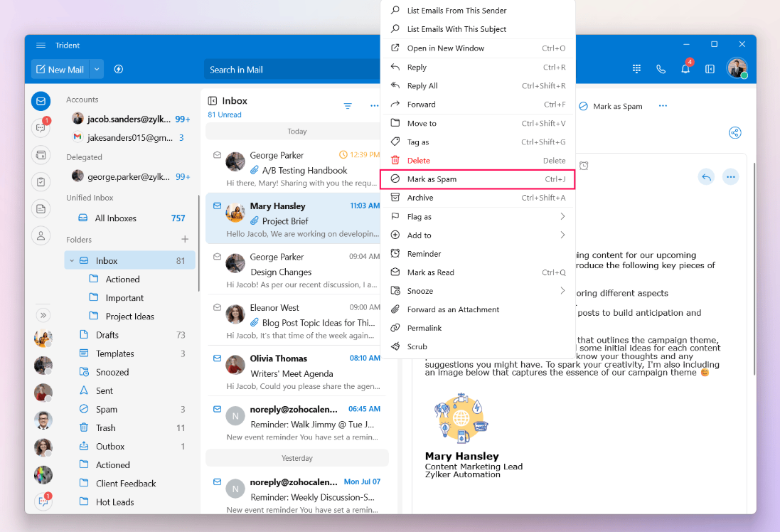Click the share icon in reading pane
This screenshot has height=532, width=780.
[x=734, y=133]
